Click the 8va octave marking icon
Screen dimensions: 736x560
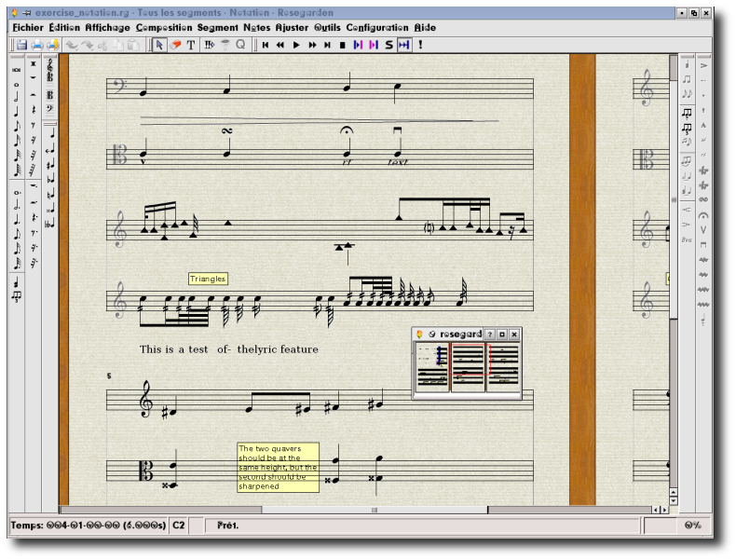tap(687, 239)
